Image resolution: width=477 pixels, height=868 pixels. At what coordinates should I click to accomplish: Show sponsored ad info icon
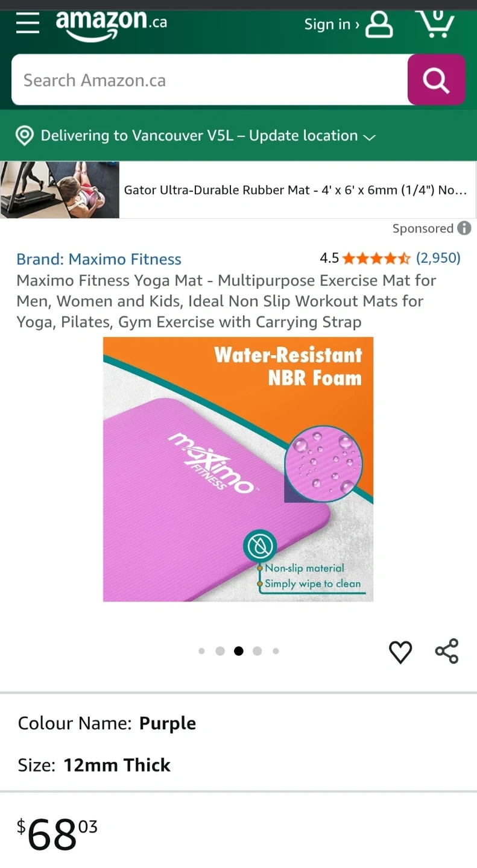pyautogui.click(x=464, y=228)
